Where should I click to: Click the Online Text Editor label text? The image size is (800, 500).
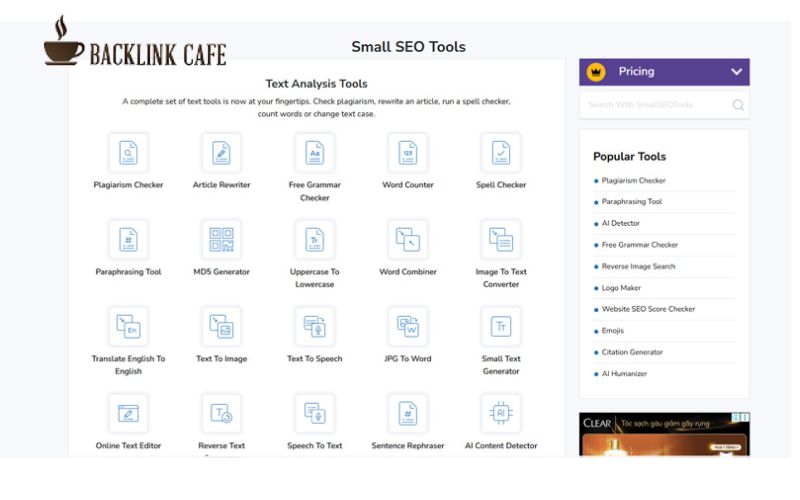128,445
